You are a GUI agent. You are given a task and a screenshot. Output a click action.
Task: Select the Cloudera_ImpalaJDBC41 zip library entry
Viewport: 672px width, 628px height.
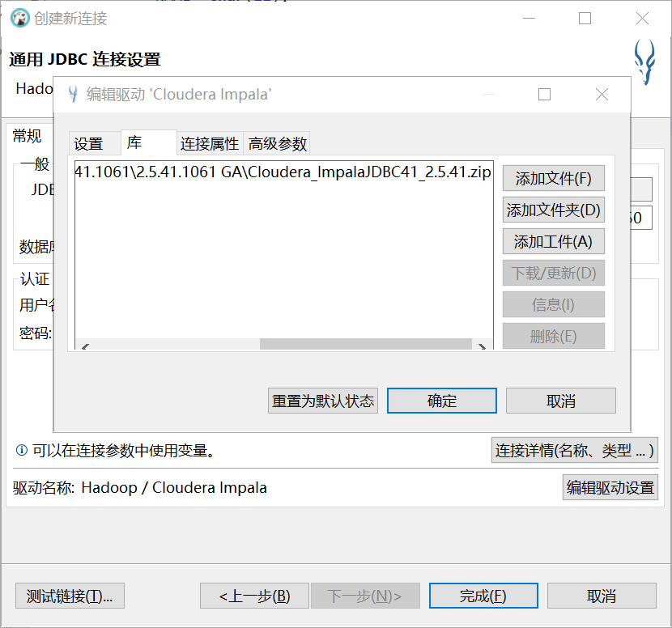283,172
